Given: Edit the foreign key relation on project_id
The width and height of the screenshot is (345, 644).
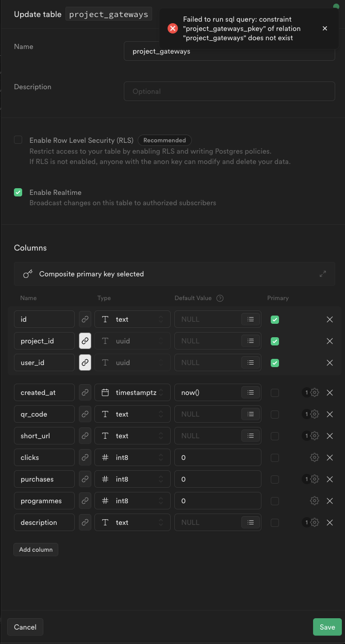Looking at the screenshot, I should 85,341.
